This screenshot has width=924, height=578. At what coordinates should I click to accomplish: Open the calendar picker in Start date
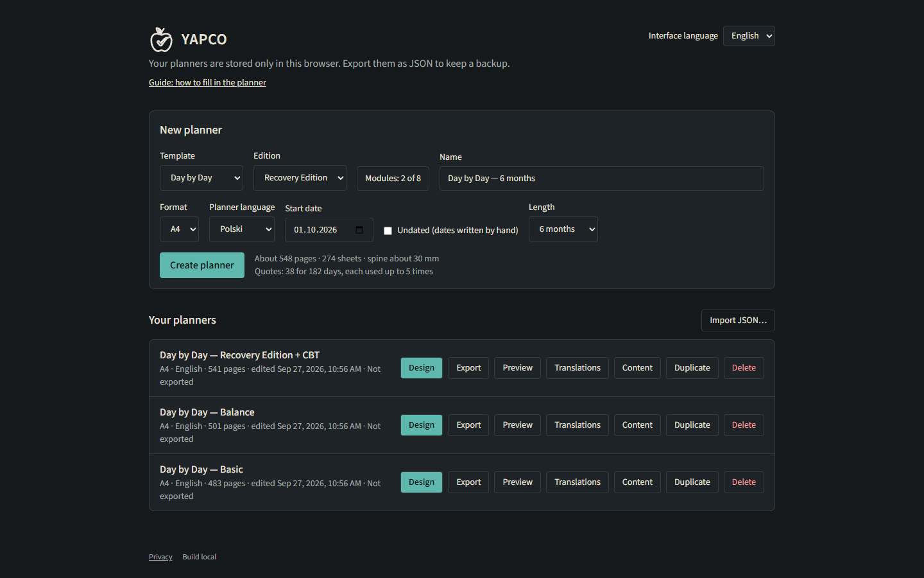coord(359,230)
